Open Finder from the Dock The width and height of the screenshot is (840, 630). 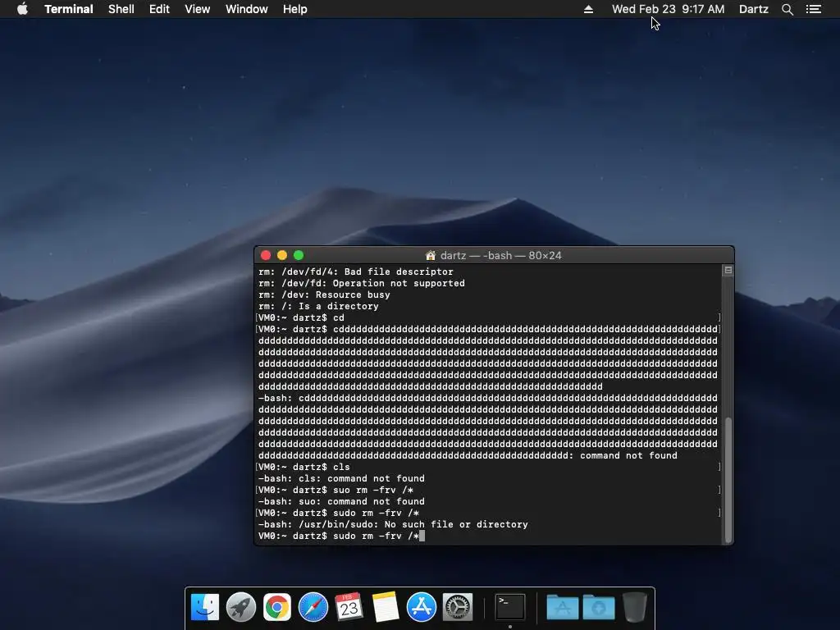[x=205, y=608]
